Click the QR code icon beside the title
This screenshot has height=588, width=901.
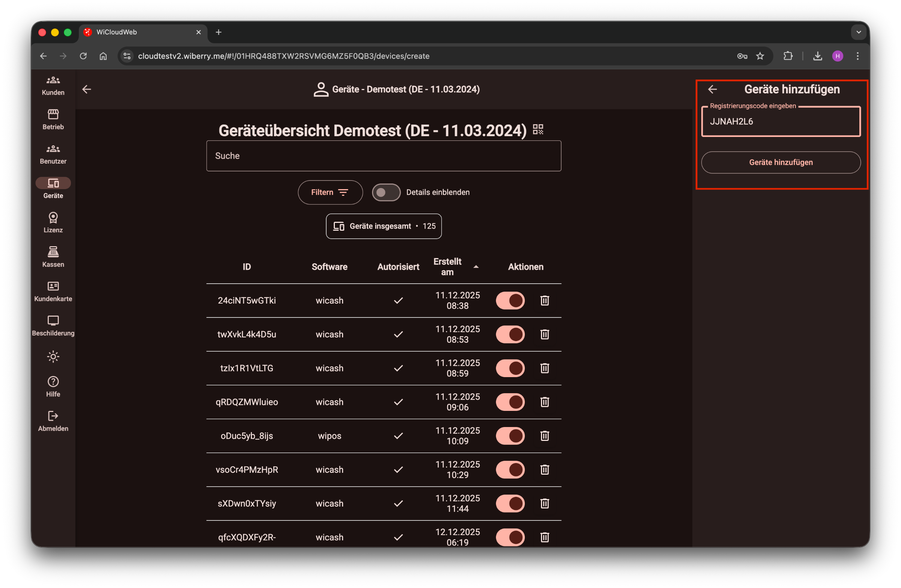coord(538,129)
